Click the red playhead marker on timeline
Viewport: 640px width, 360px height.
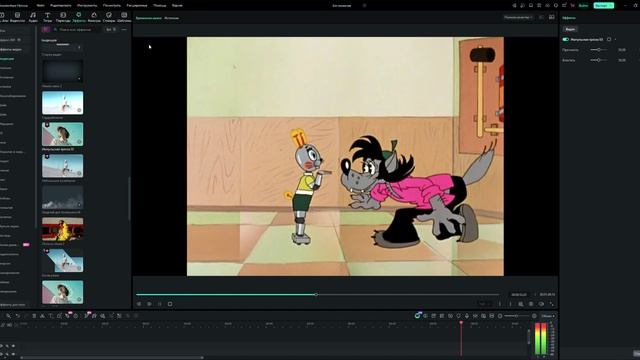click(461, 323)
